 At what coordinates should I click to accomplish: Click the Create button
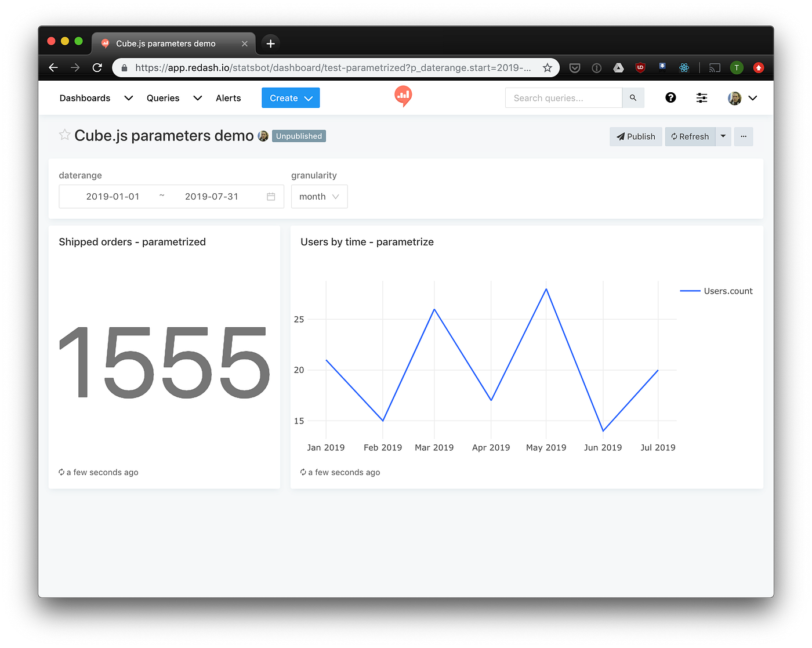(x=290, y=97)
